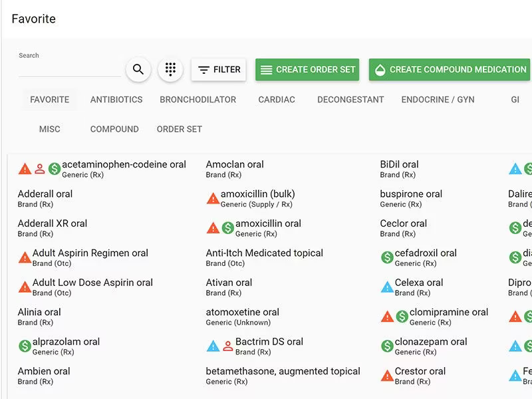
Task: Select Crestor oral medication
Action: pos(420,376)
